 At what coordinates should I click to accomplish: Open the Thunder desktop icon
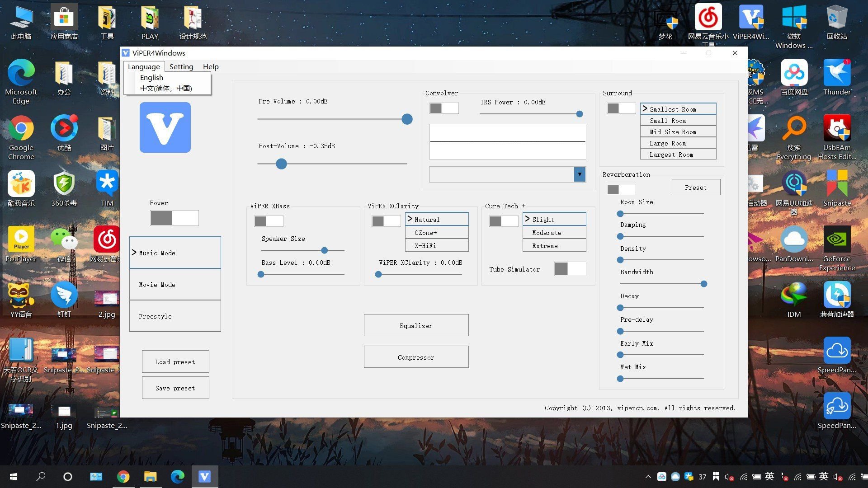pos(837,78)
